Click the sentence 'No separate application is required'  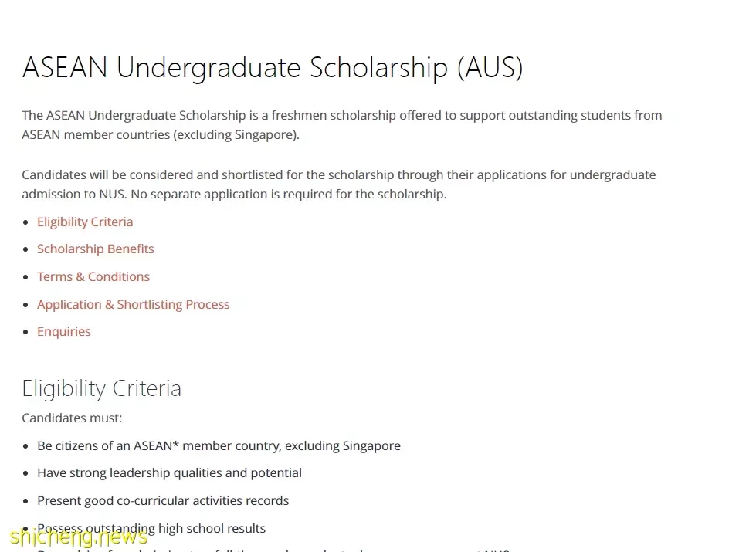coord(289,194)
